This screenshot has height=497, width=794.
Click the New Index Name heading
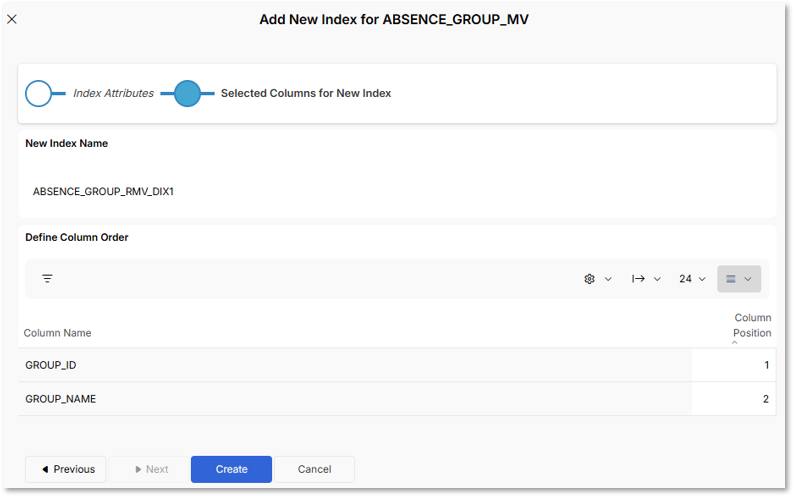pos(66,143)
